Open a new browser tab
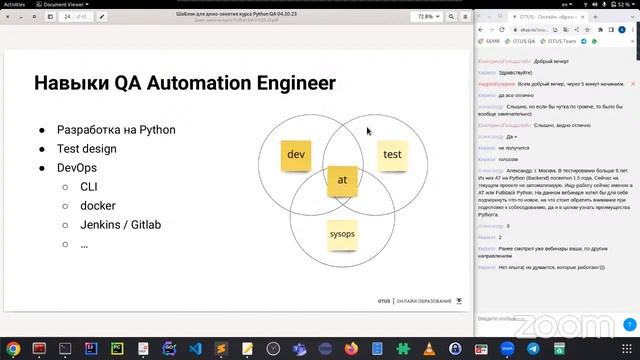 [x=596, y=17]
